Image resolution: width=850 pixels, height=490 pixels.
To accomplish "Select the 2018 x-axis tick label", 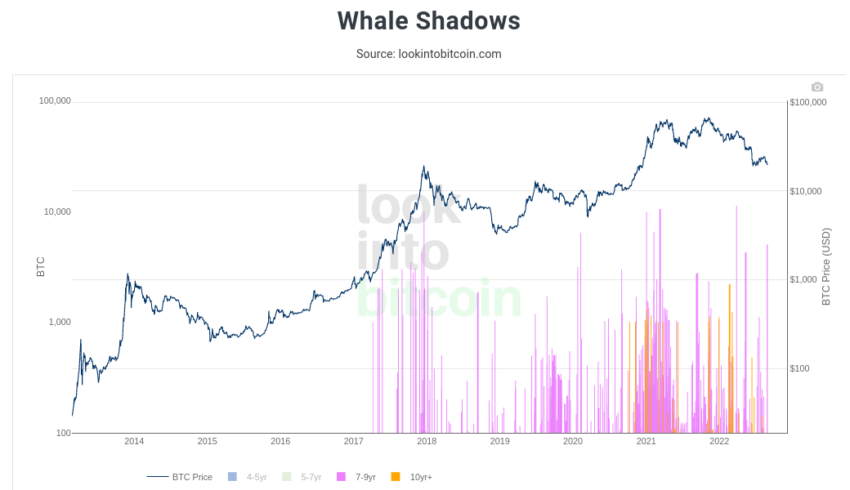I will pyautogui.click(x=427, y=441).
